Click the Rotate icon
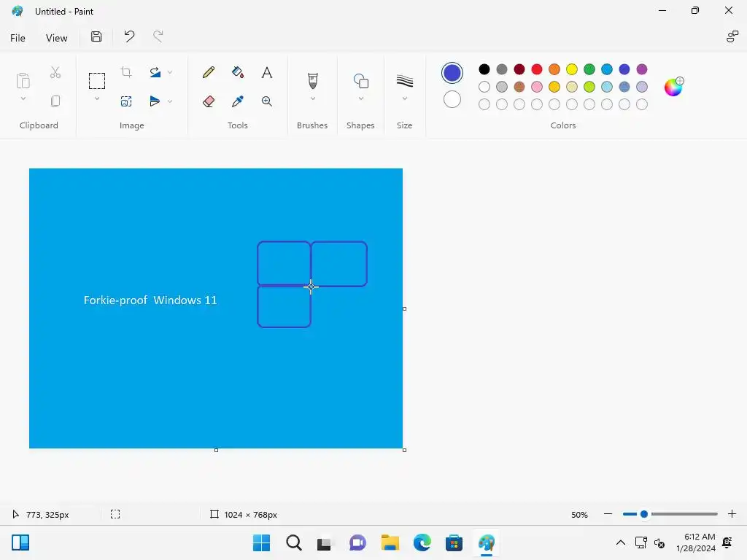 coord(155,72)
